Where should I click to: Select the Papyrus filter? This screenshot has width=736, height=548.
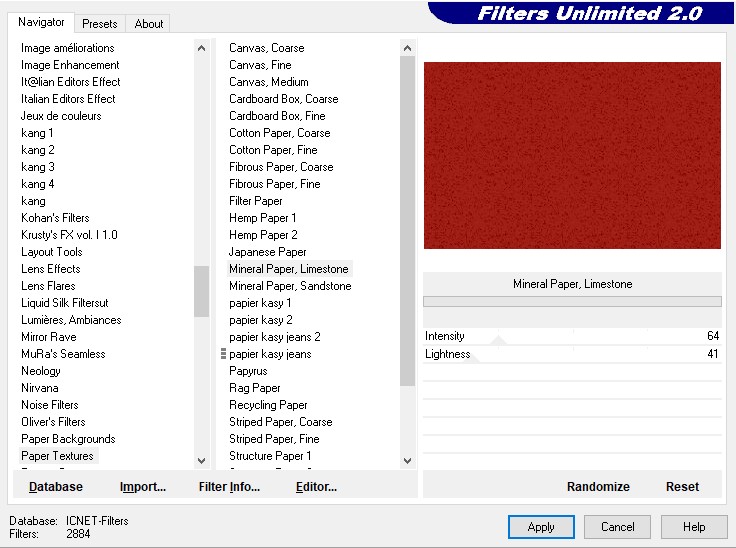(248, 370)
